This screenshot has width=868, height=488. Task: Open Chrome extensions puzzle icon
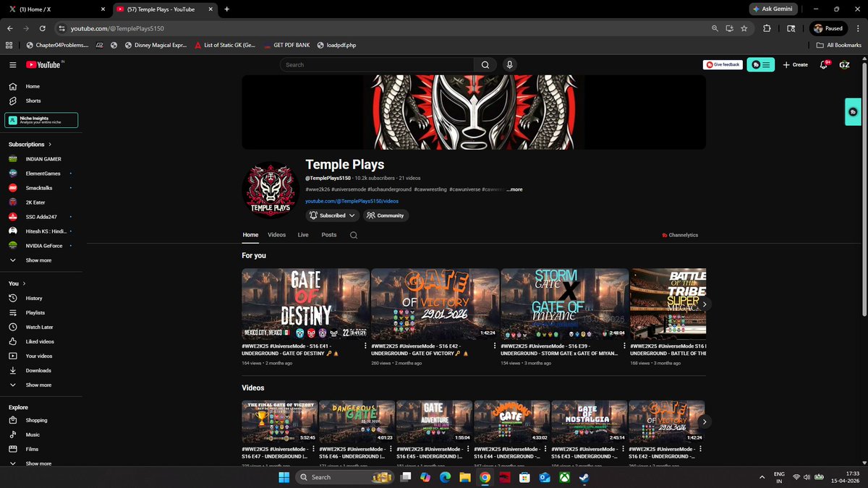tap(767, 28)
